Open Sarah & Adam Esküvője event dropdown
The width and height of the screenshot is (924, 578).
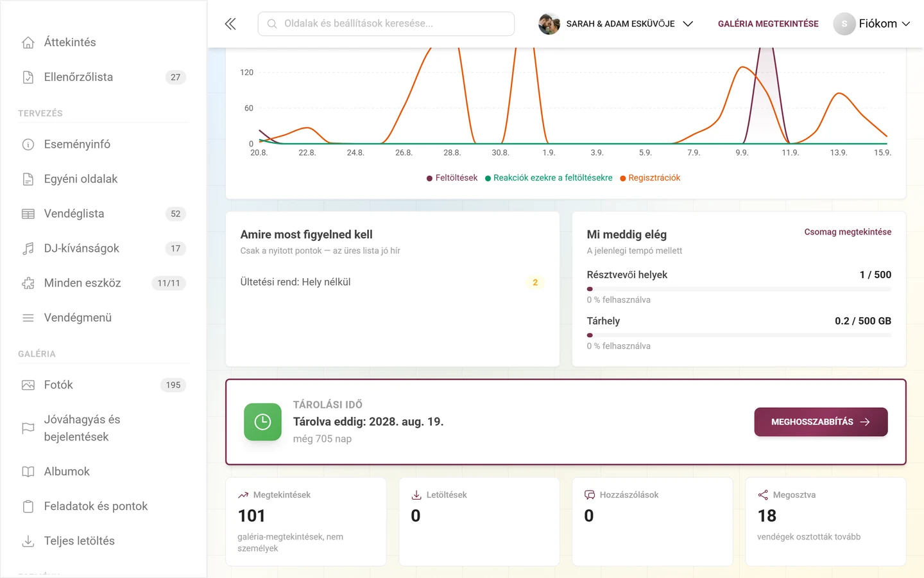click(616, 24)
